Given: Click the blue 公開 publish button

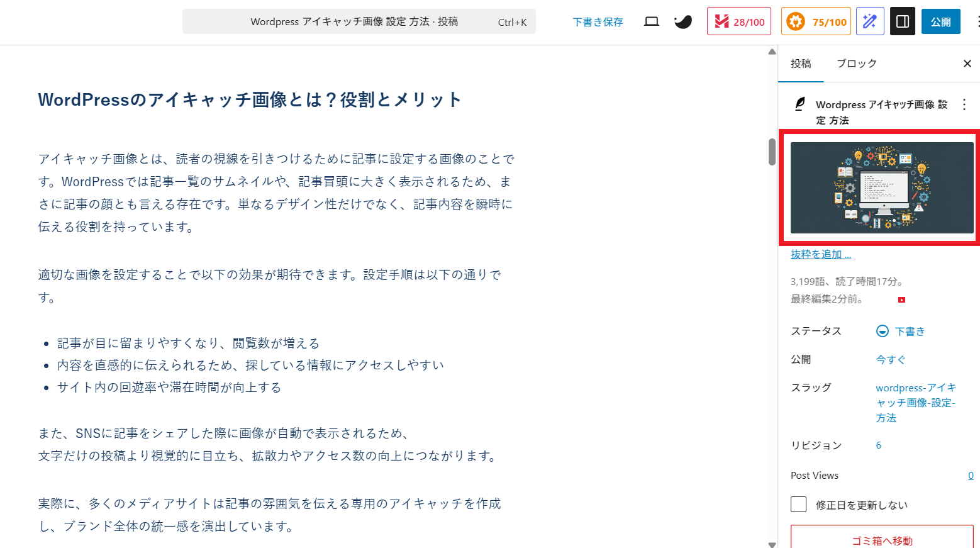Looking at the screenshot, I should (941, 21).
